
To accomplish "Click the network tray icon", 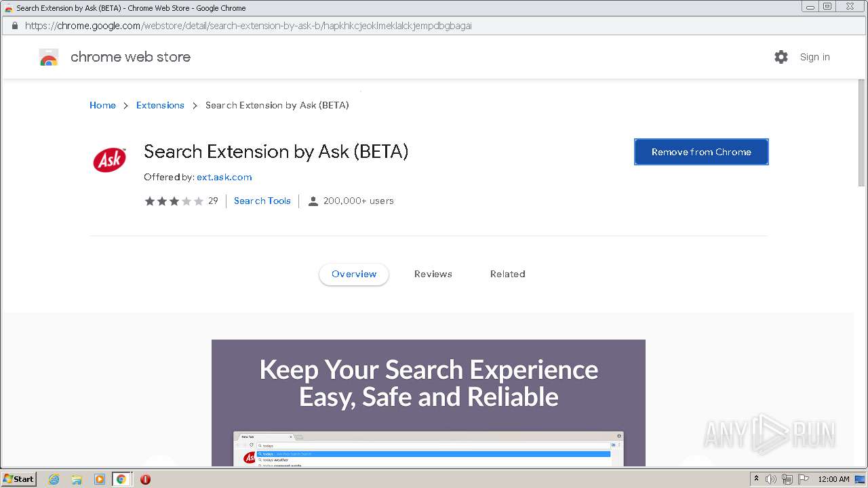I will (x=787, y=479).
